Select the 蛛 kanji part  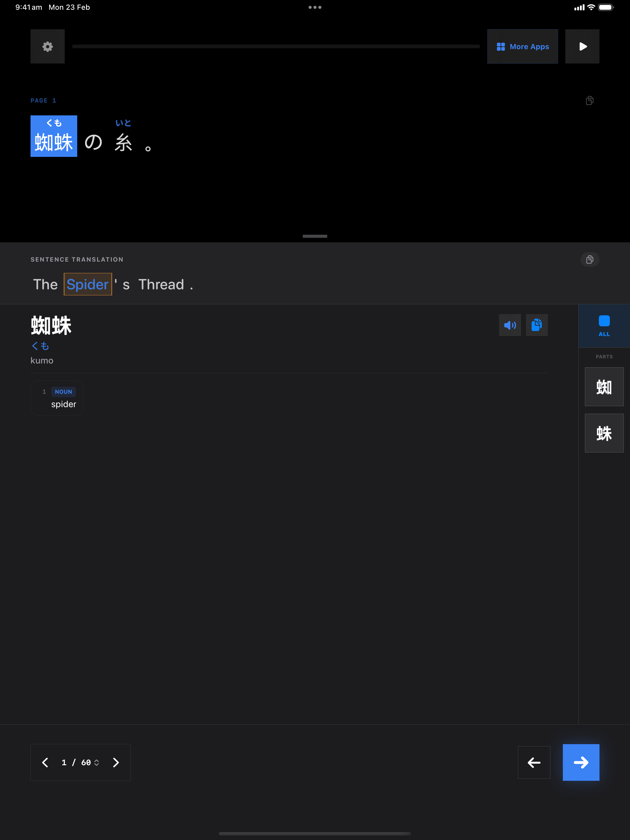pos(604,433)
